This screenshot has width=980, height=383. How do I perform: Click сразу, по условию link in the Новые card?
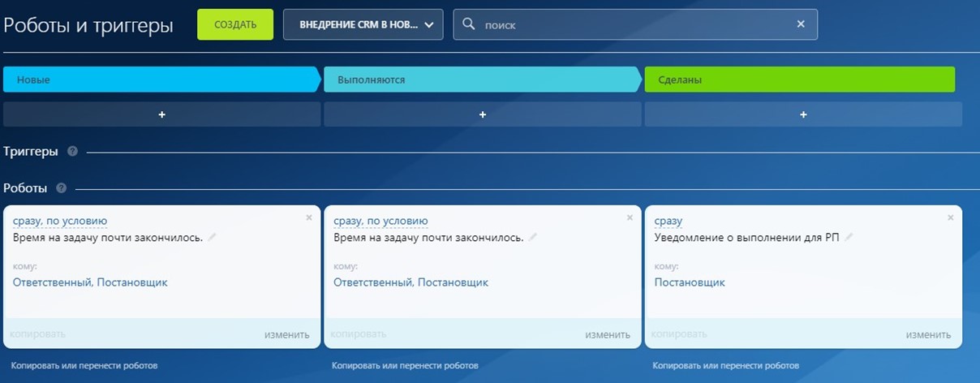tap(60, 221)
